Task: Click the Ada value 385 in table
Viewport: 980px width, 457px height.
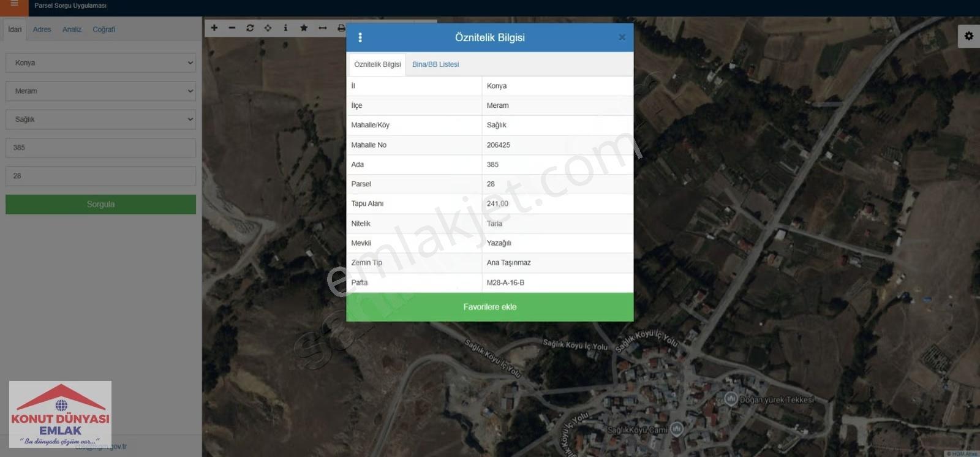Action: [492, 165]
